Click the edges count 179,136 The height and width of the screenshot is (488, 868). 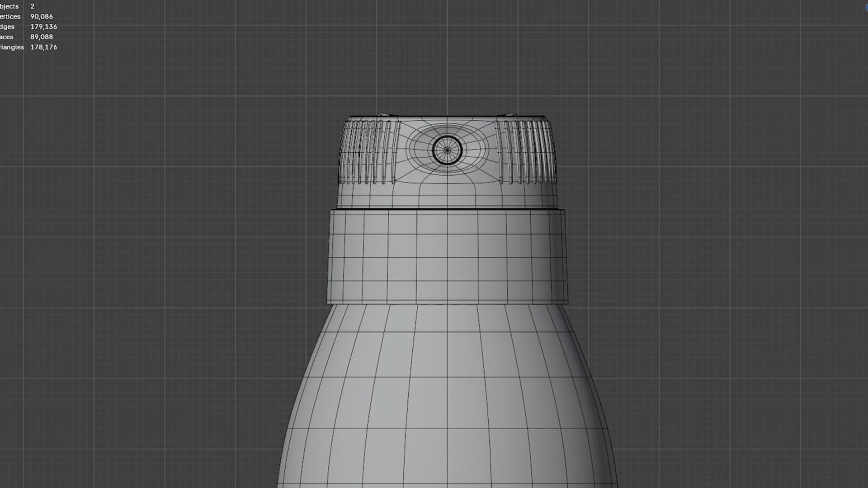[43, 27]
